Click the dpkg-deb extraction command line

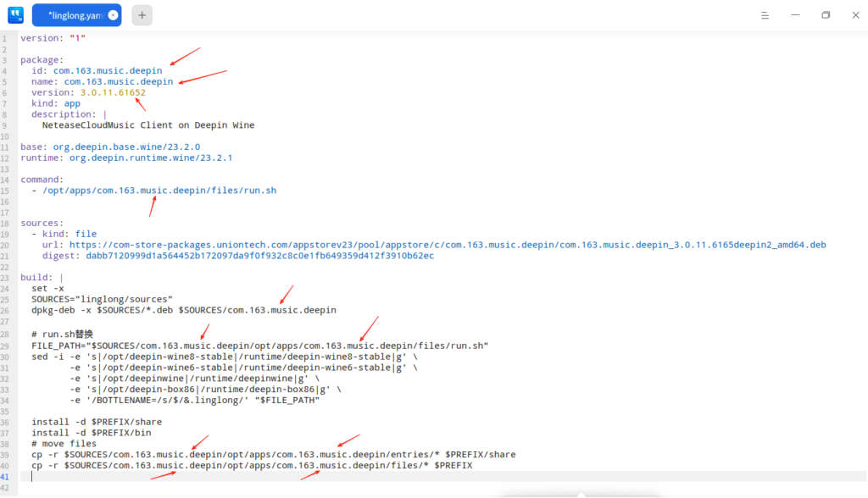coord(184,310)
